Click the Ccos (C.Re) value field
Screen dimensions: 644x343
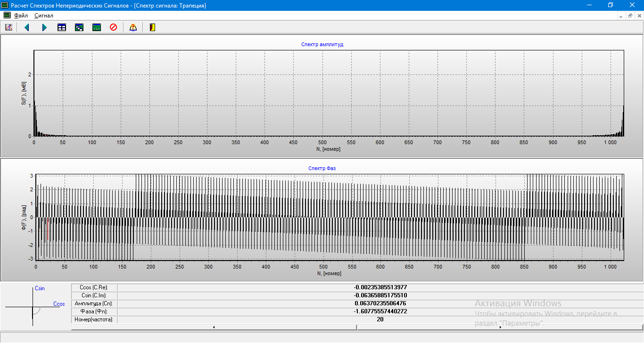pyautogui.click(x=380, y=287)
